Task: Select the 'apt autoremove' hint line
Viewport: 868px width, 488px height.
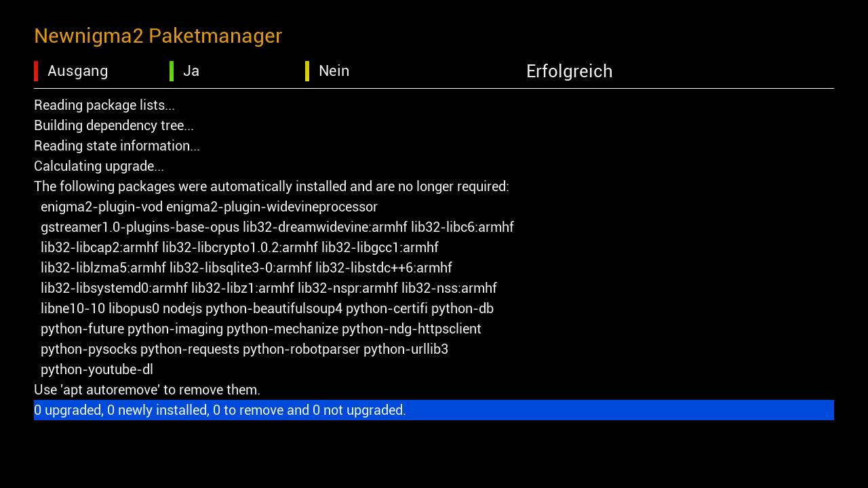Action: click(x=147, y=390)
